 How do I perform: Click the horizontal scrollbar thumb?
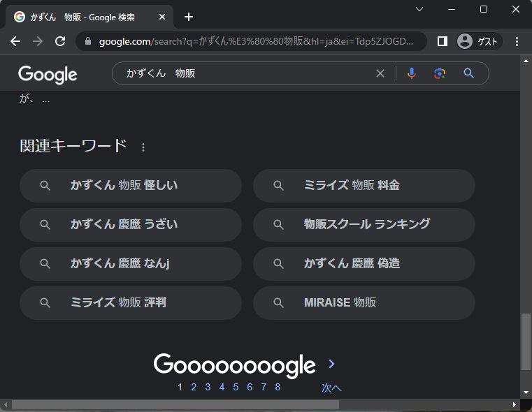(175, 404)
